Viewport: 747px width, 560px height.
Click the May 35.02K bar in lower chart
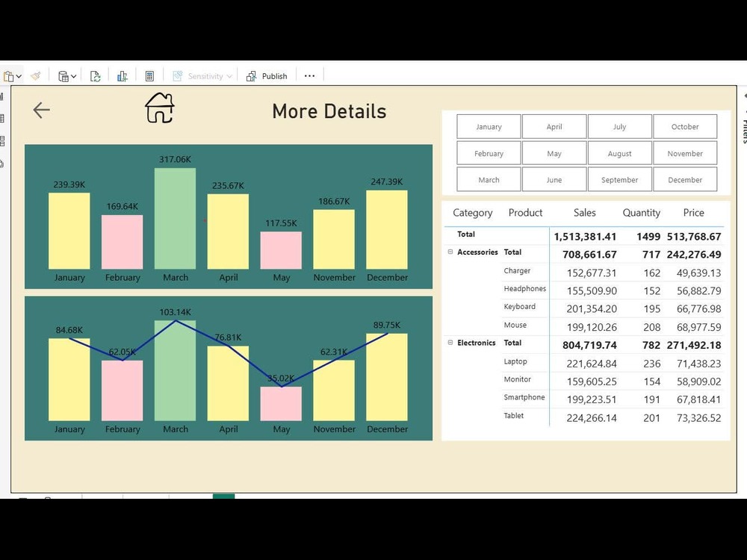point(281,404)
